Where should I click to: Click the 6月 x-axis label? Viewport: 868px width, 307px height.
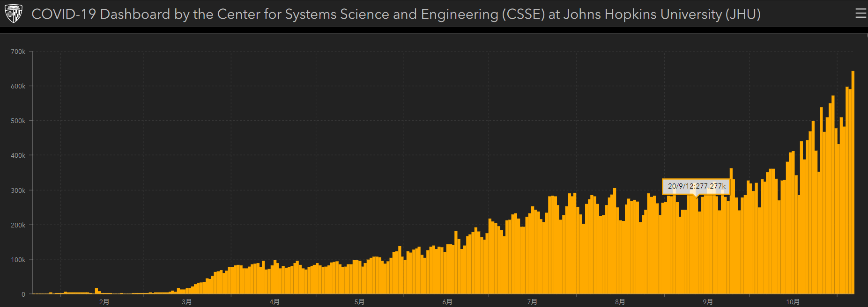447,302
